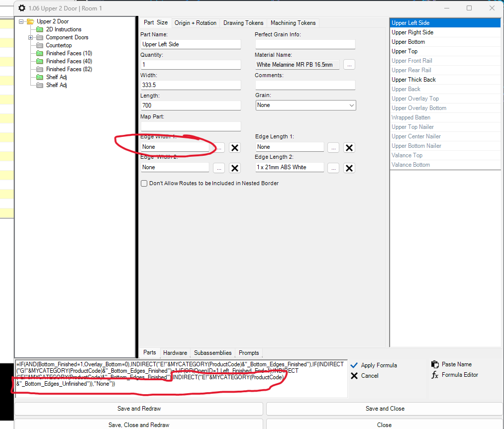Select Wrapped Batten in parts list
This screenshot has height=429, width=504.
(445, 118)
